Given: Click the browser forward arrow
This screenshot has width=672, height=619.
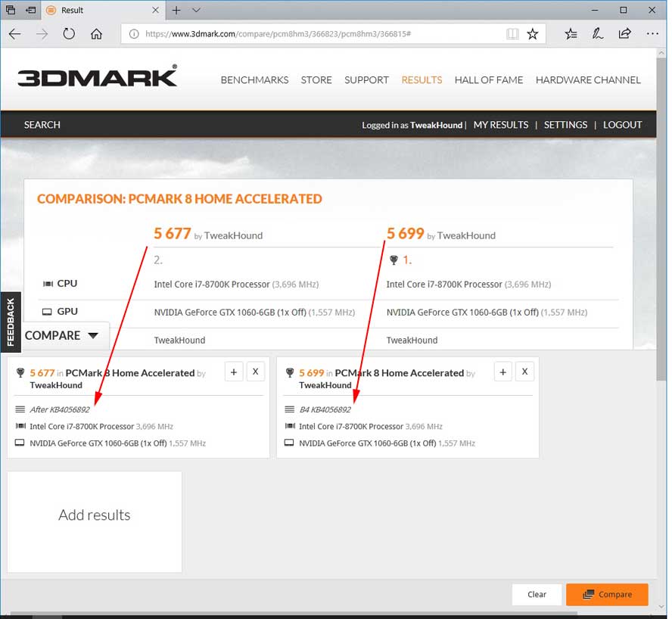Looking at the screenshot, I should [x=42, y=34].
